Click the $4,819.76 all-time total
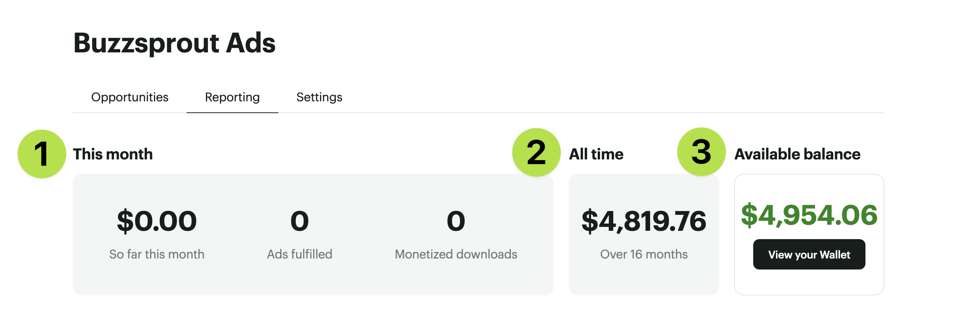 (644, 221)
